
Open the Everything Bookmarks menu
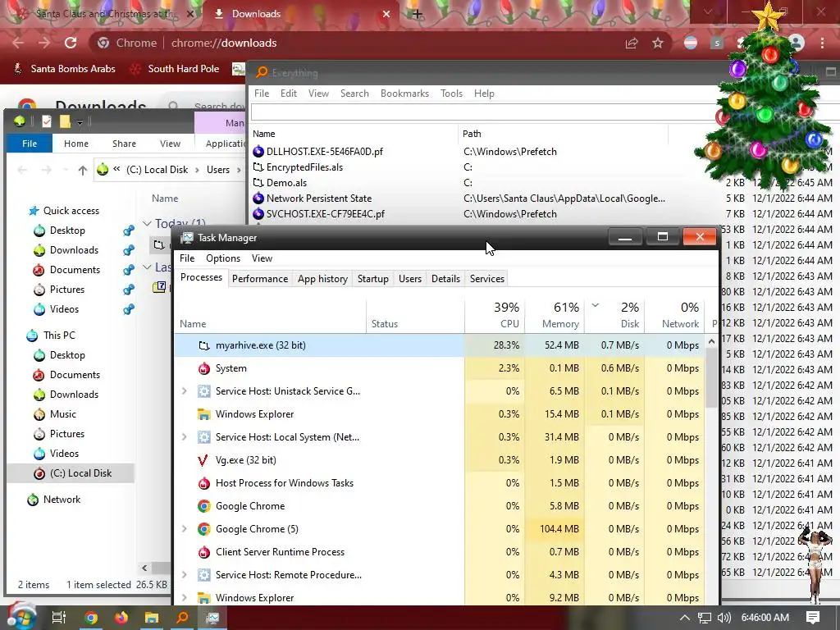pos(404,94)
